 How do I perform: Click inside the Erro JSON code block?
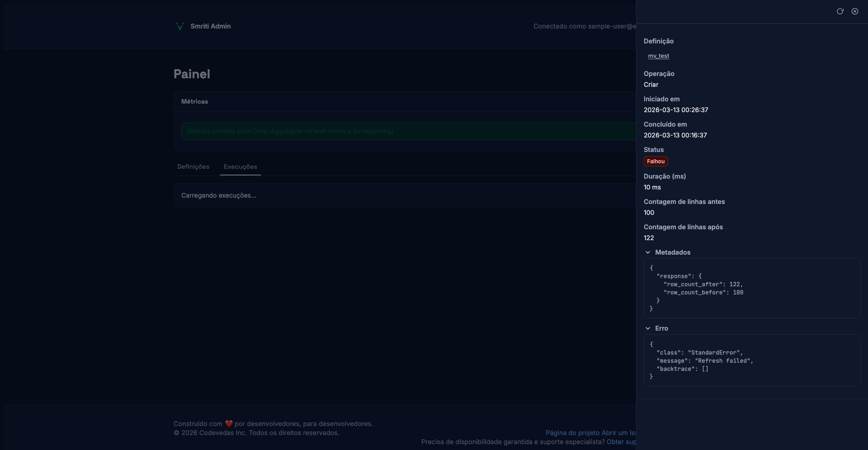click(751, 360)
